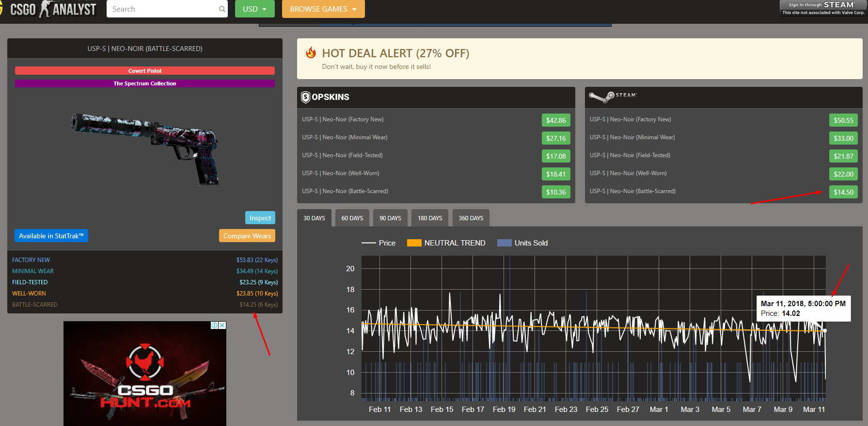Click the ad info icon
Screen dimensions: 868x426
[x=214, y=325]
